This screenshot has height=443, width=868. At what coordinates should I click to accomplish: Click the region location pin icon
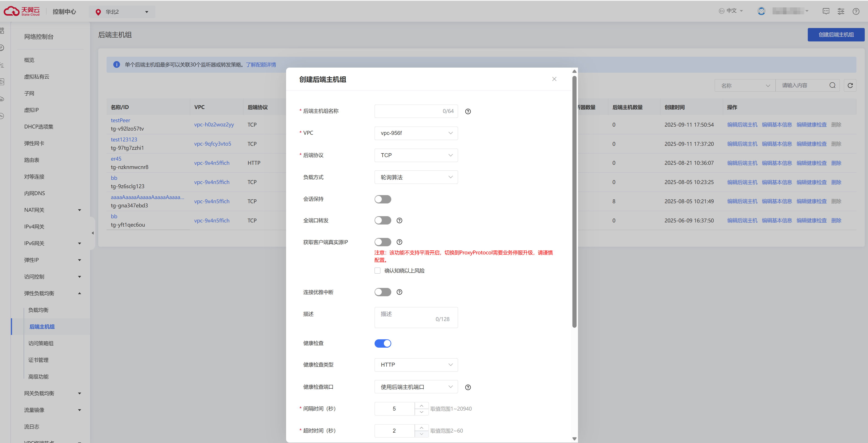point(98,12)
